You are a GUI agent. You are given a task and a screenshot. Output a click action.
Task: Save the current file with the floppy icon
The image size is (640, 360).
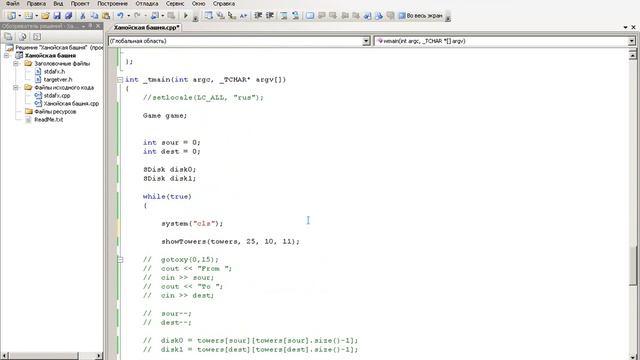[57, 16]
